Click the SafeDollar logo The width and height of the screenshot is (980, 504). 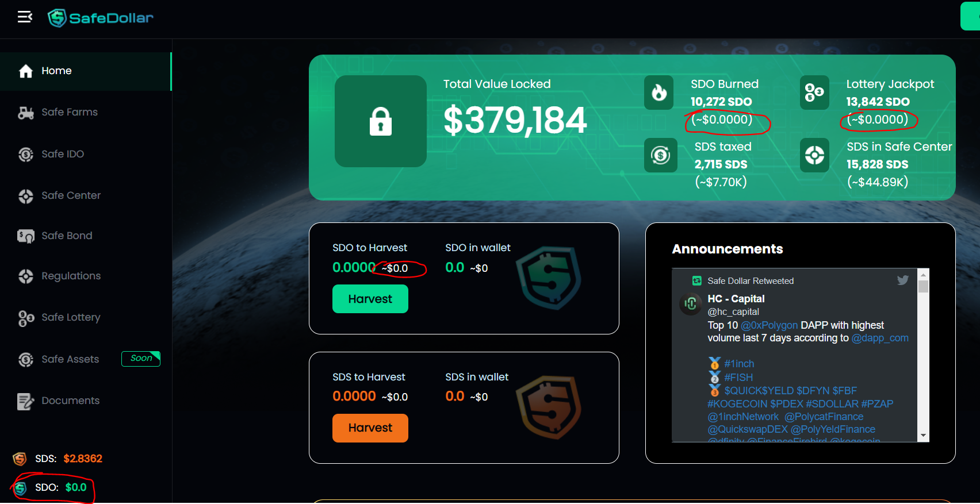coord(101,18)
